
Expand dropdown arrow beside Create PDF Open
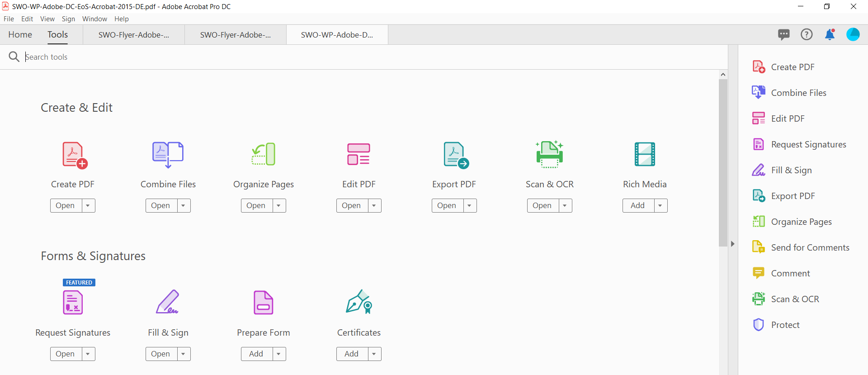click(x=88, y=205)
